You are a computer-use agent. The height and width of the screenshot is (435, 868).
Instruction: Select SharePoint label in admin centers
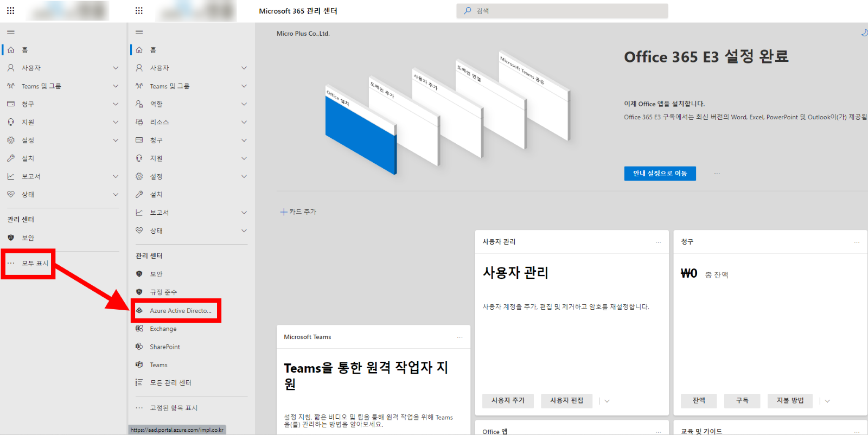coord(165,347)
